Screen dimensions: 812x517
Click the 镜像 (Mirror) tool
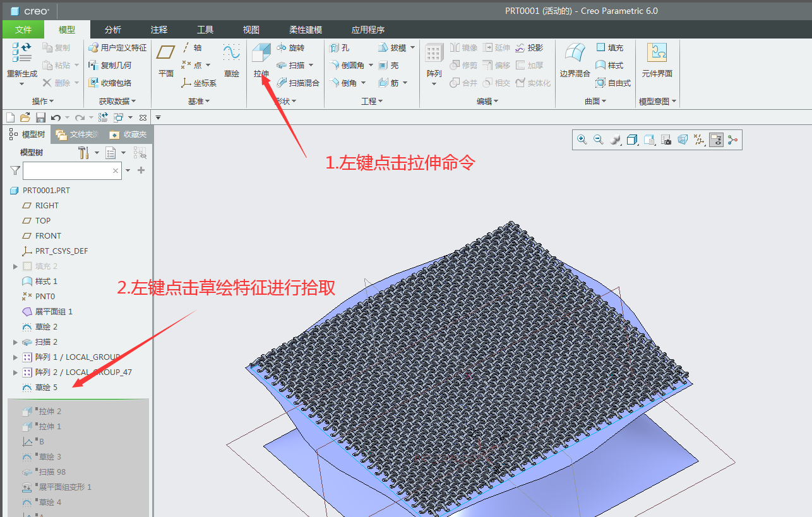pos(463,48)
